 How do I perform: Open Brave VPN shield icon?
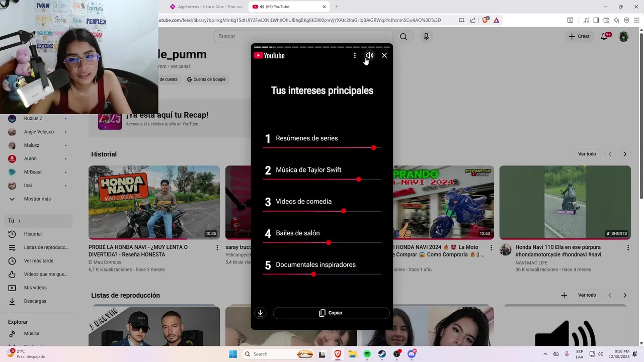626,20
